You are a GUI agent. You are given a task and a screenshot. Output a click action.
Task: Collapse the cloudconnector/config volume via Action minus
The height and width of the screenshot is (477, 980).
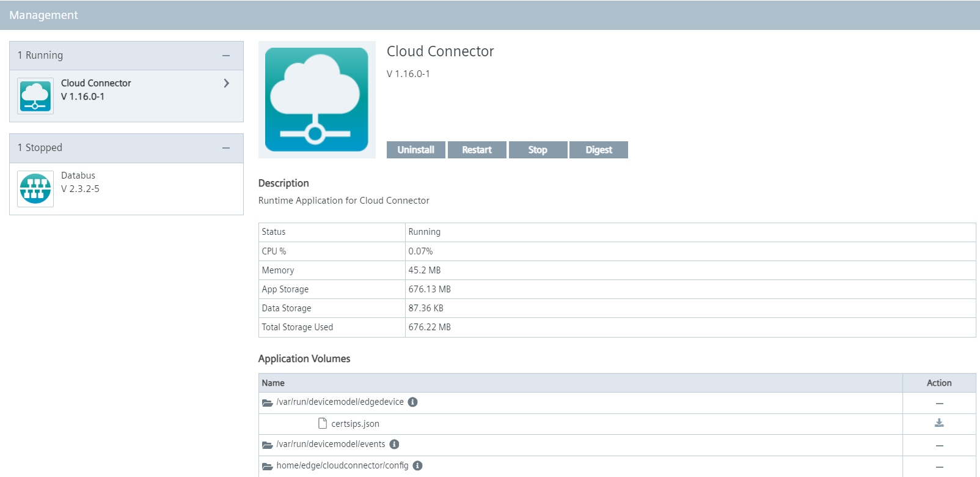click(x=940, y=467)
